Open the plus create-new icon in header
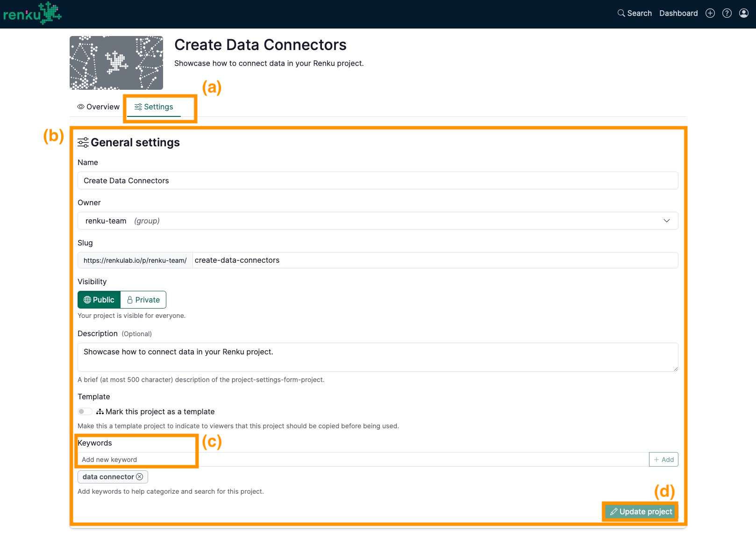 710,13
